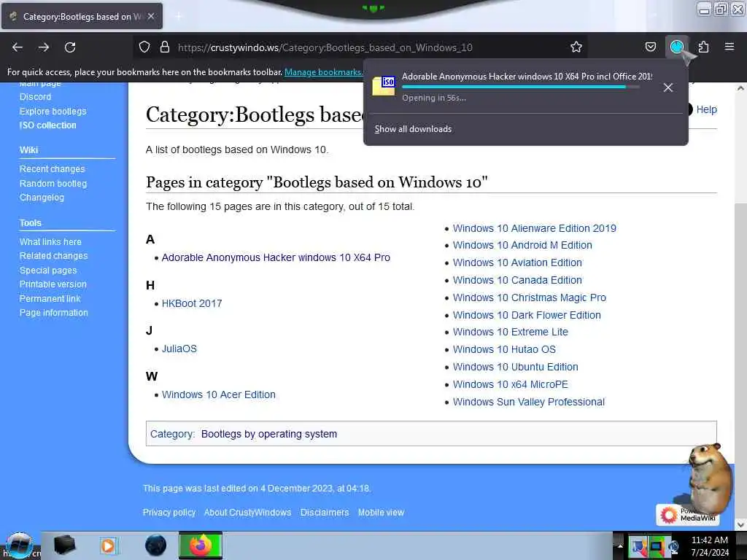Launch the media player taskbar icon
Image resolution: width=747 pixels, height=560 pixels.
[109, 545]
